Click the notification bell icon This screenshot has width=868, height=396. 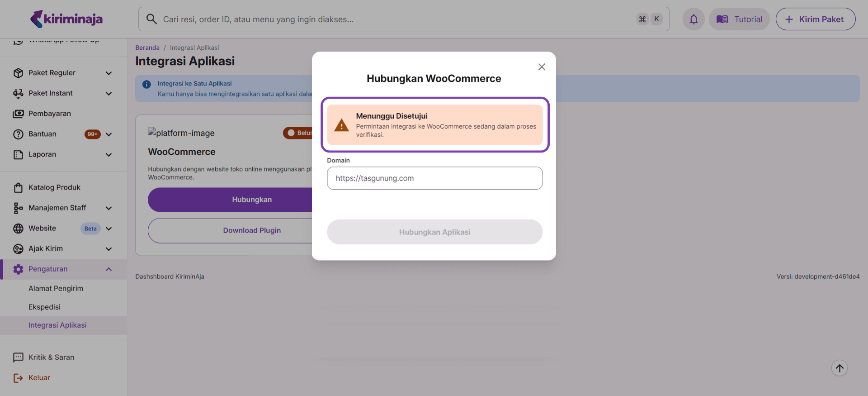[693, 19]
